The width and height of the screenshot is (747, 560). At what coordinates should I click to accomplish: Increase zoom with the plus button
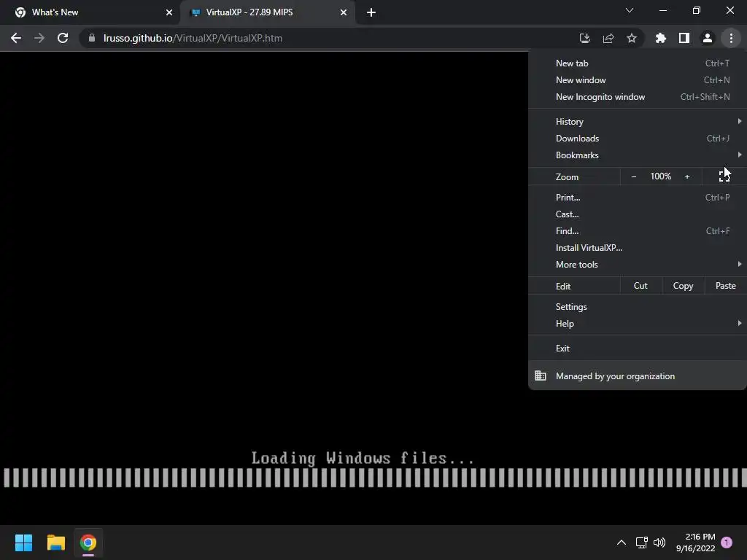click(687, 176)
